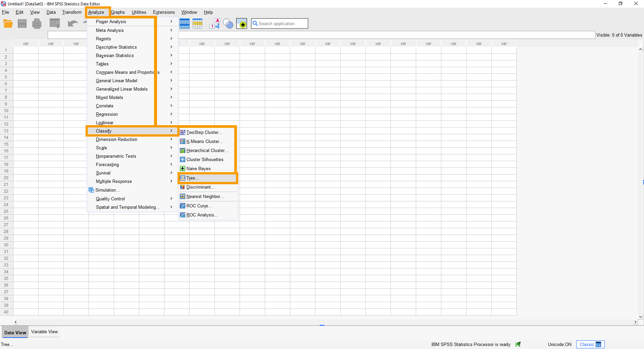Click the K-Means Cluster icon
The image size is (644, 349).
point(183,141)
